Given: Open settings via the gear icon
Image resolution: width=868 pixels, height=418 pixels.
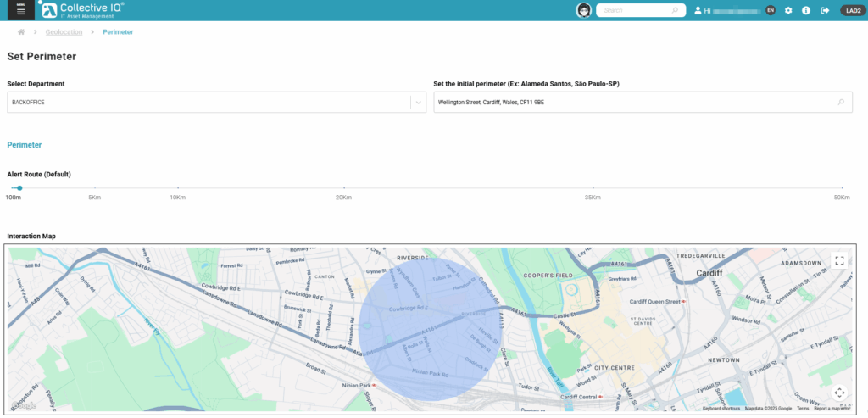Looking at the screenshot, I should [x=788, y=10].
